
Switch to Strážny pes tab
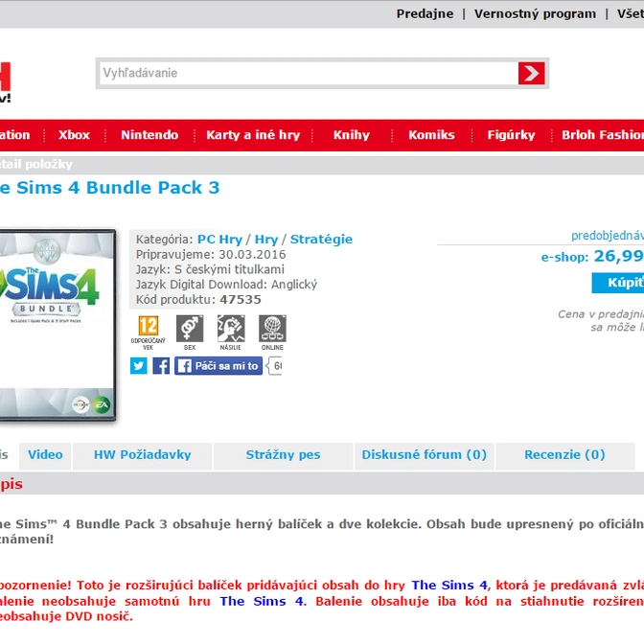pos(283,454)
